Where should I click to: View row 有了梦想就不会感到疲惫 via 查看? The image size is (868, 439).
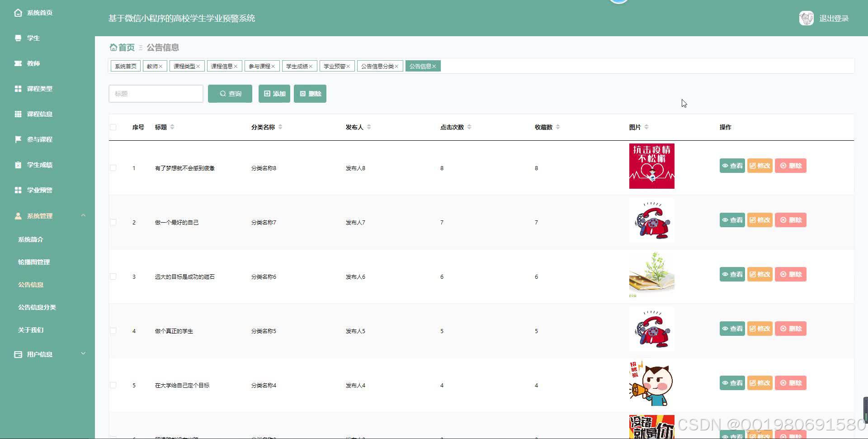click(732, 166)
